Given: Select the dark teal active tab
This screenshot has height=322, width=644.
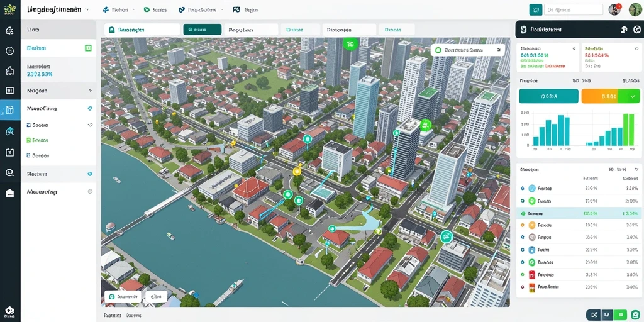Looking at the screenshot, I should tap(202, 30).
